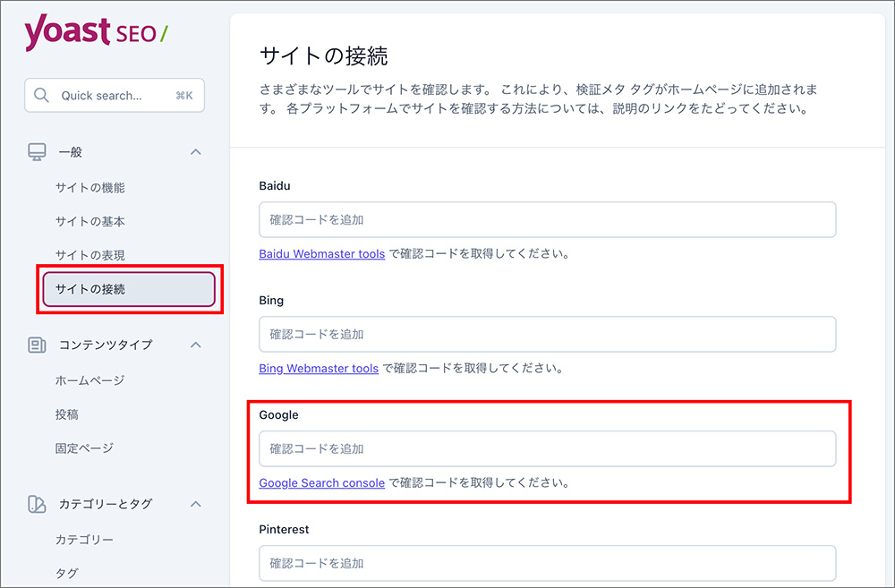Image resolution: width=895 pixels, height=588 pixels.
Task: Click the Yoast SEO logo
Action: [96, 32]
